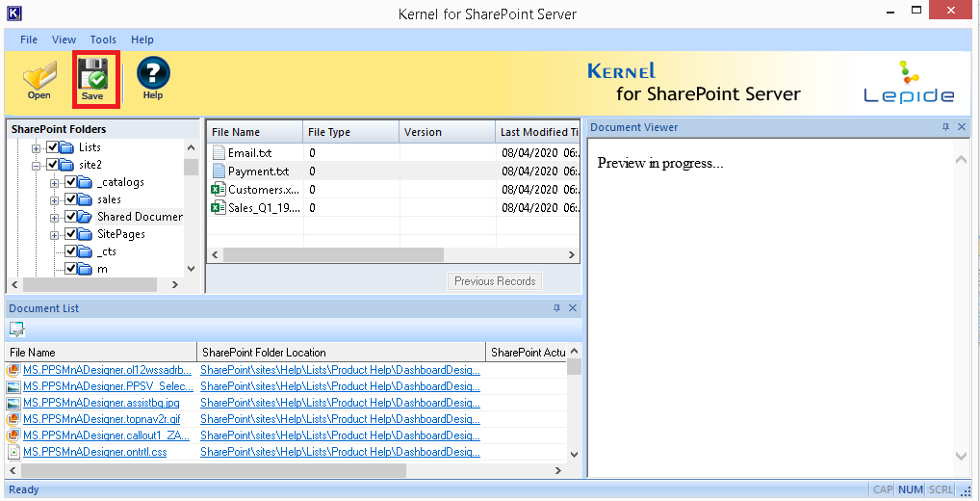The height and width of the screenshot is (501, 980).
Task: Click the Document List File Name header
Action: [x=101, y=352]
